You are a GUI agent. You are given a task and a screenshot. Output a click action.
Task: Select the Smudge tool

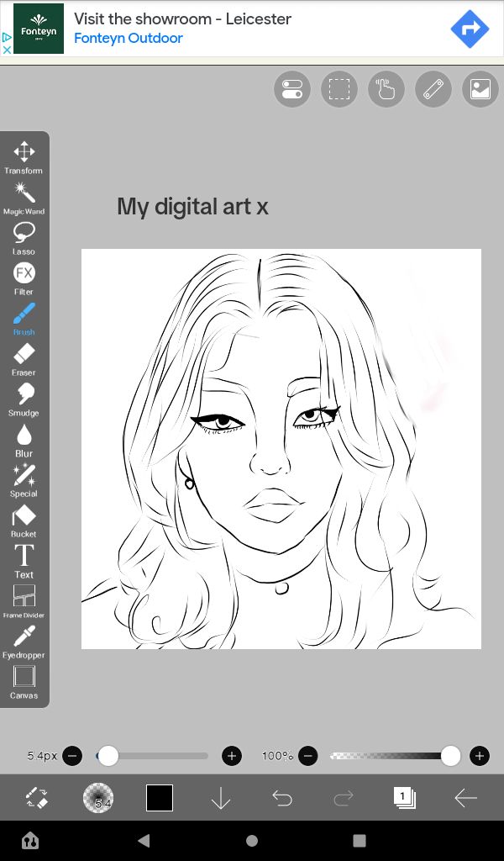click(x=24, y=399)
